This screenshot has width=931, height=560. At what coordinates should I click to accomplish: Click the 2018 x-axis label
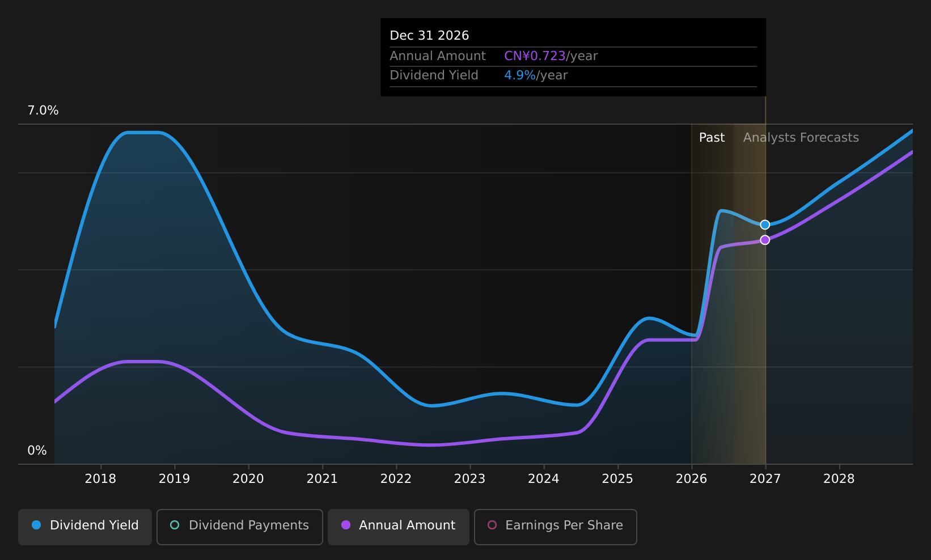100,479
